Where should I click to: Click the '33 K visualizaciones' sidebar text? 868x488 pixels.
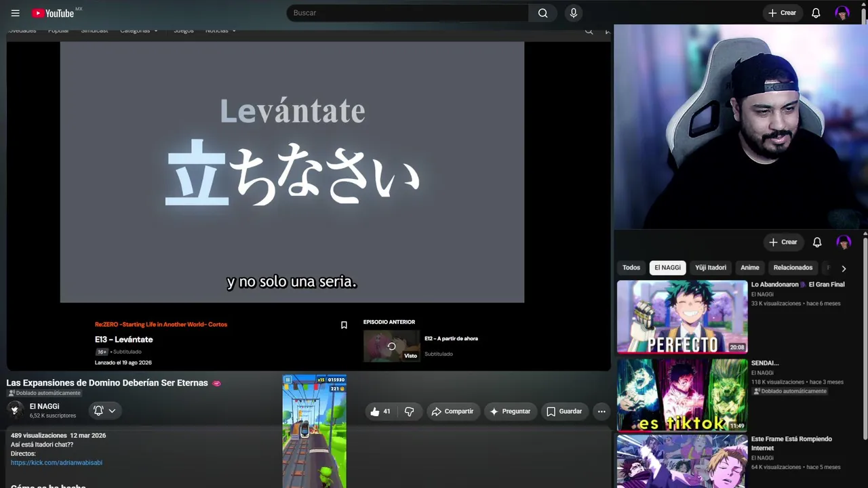click(776, 304)
